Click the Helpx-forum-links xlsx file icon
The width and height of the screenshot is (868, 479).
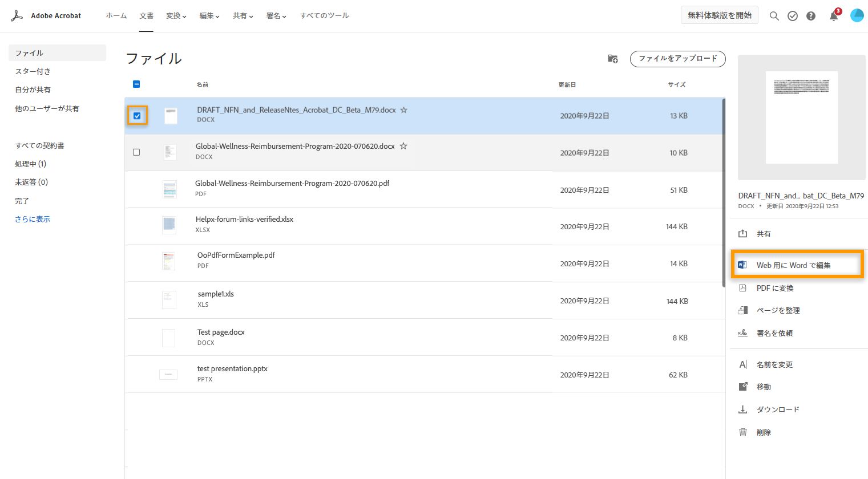(169, 225)
